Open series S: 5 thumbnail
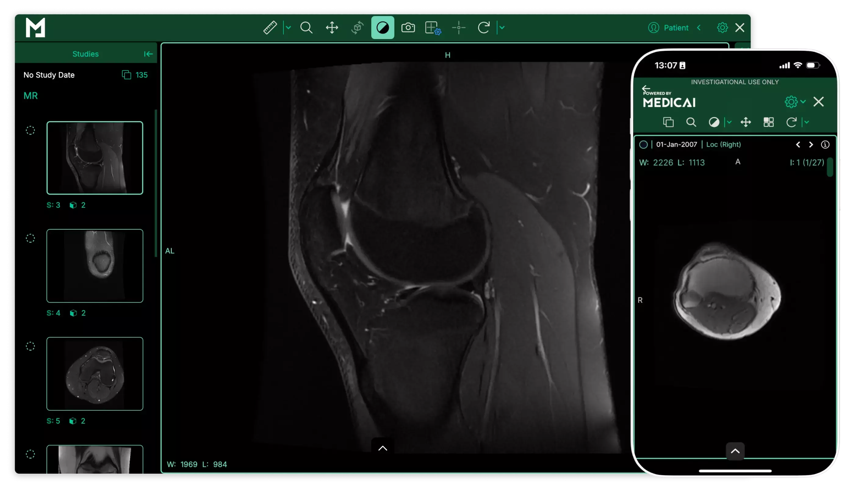The image size is (868, 488). pos(95,374)
